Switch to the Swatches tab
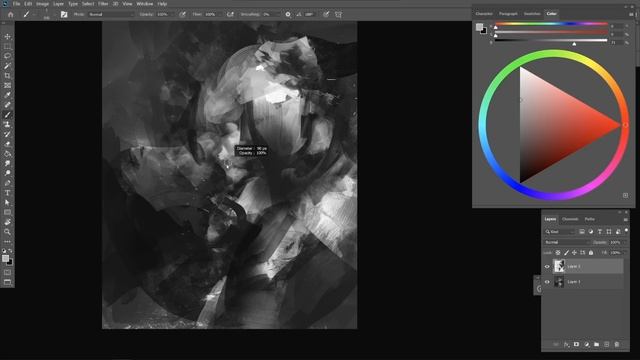640x360 pixels. [532, 14]
